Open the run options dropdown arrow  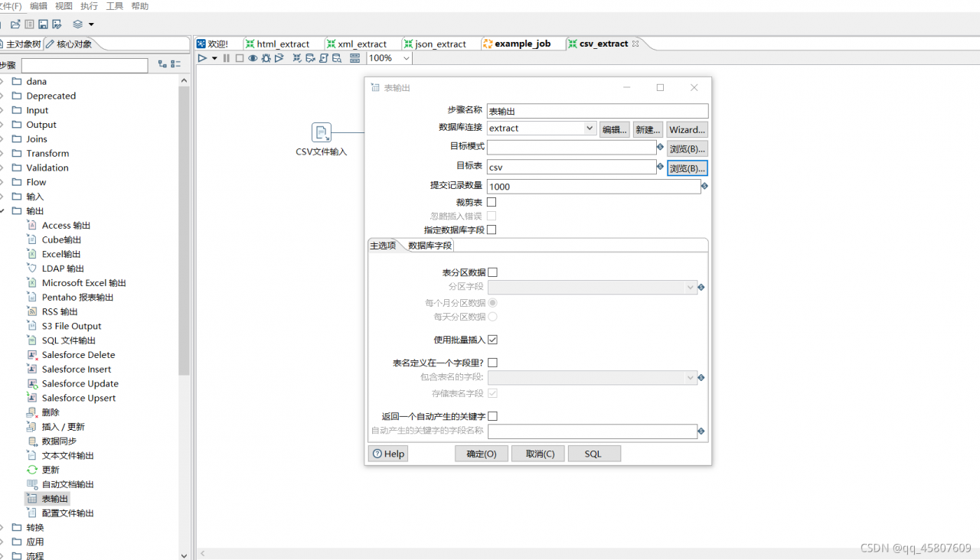(214, 58)
